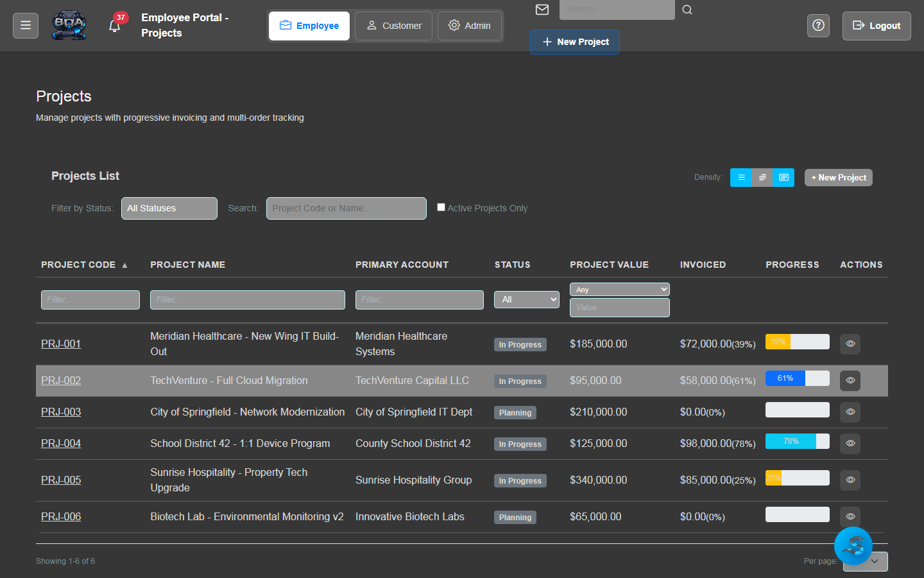The image size is (924, 578).
Task: Open help via the question mark icon
Action: coord(818,25)
